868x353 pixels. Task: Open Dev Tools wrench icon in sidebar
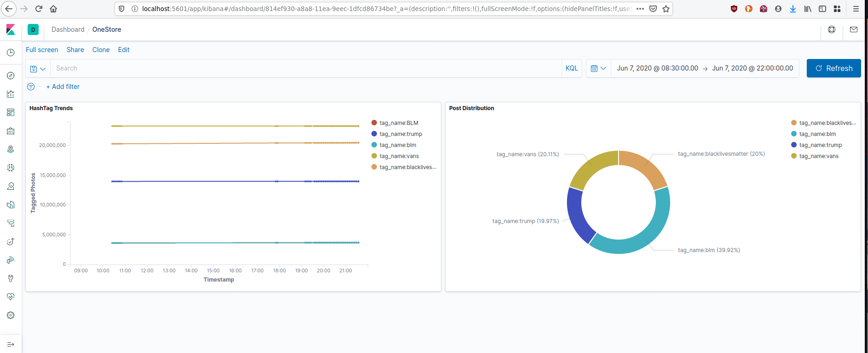(11, 278)
